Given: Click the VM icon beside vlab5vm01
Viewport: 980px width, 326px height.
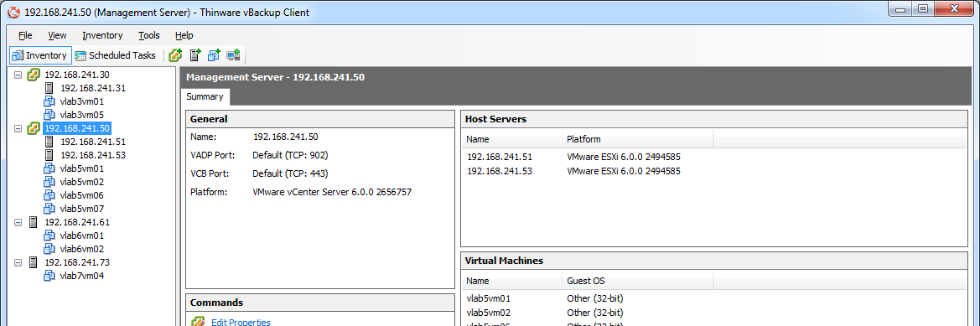Looking at the screenshot, I should [49, 168].
